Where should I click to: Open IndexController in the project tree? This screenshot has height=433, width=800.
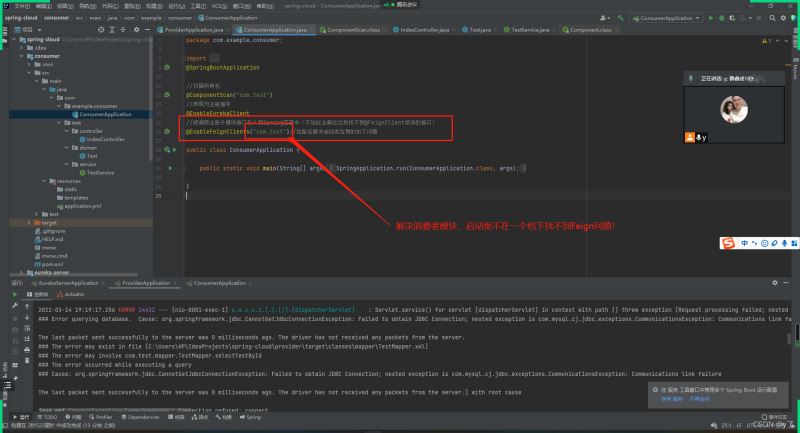pos(103,139)
